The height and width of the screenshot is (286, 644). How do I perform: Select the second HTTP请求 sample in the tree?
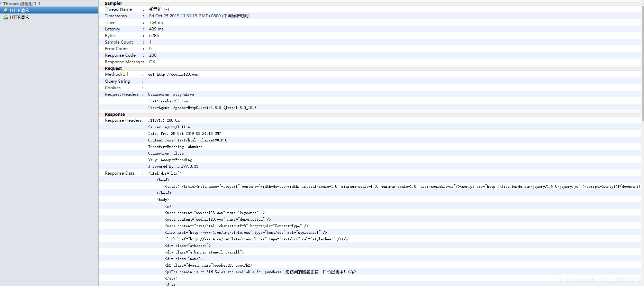49,17
